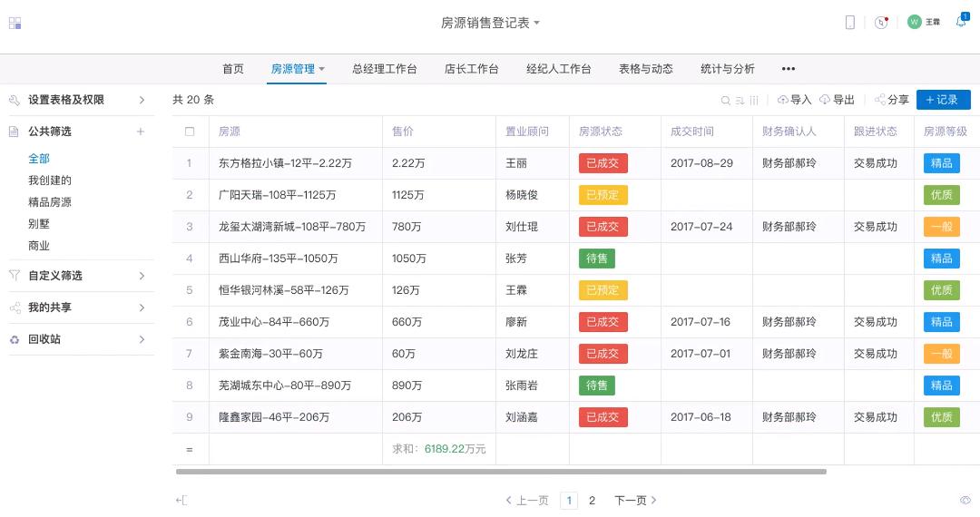The width and height of the screenshot is (980, 517).
Task: Go to 下一页 next page
Action: (x=635, y=500)
